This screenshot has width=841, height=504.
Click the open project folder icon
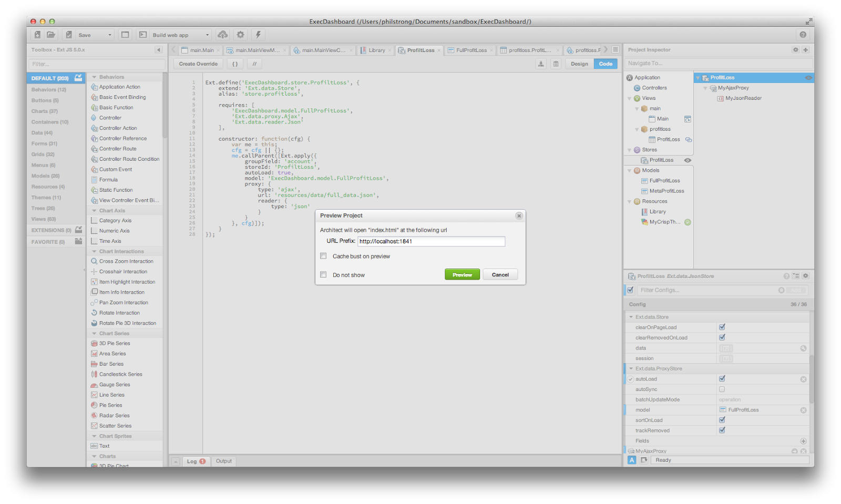click(x=51, y=35)
